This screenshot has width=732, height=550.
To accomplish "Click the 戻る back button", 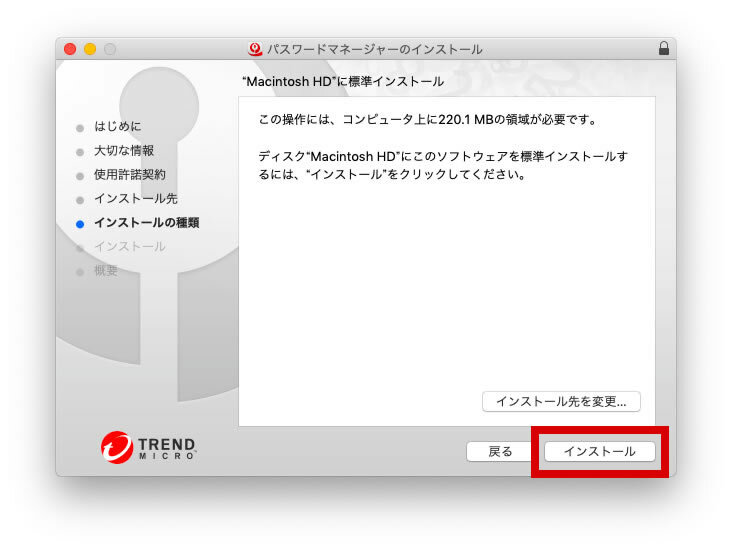I will tap(500, 451).
